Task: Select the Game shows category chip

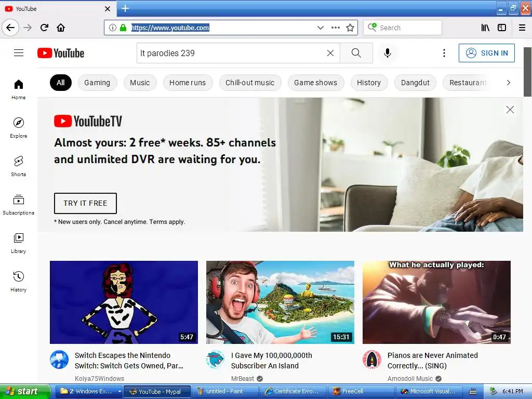Action: [315, 83]
